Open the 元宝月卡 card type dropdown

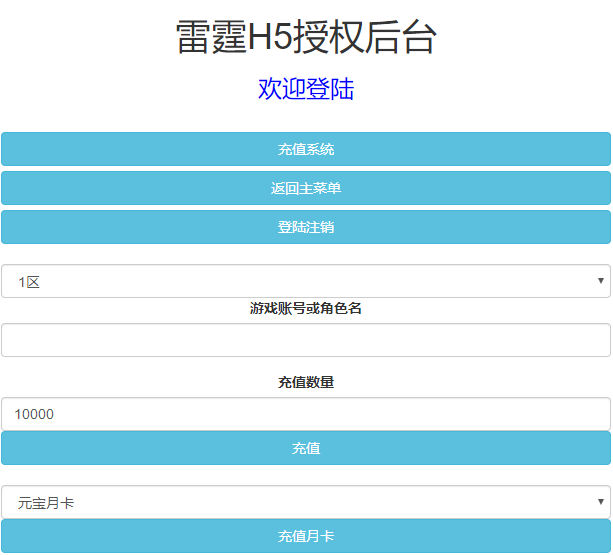(x=305, y=502)
